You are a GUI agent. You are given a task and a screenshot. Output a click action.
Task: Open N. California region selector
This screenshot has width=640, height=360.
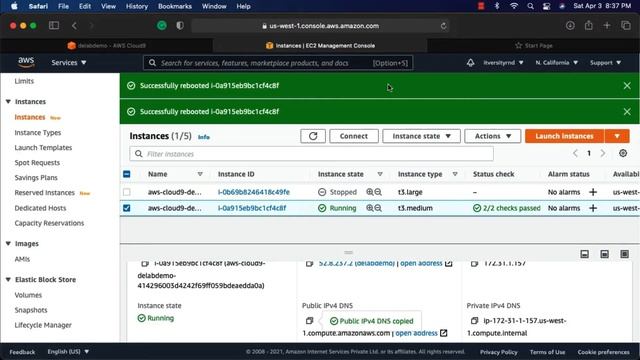(x=557, y=62)
